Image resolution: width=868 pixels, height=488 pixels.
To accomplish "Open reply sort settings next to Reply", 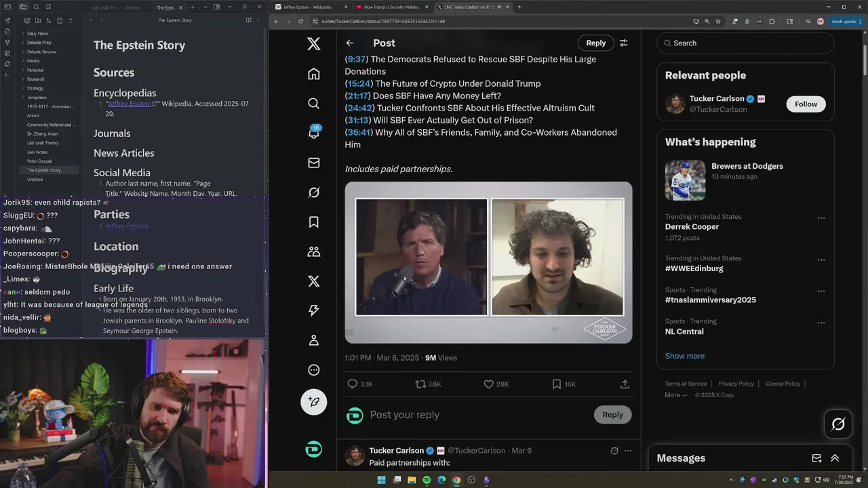I will click(x=623, y=43).
